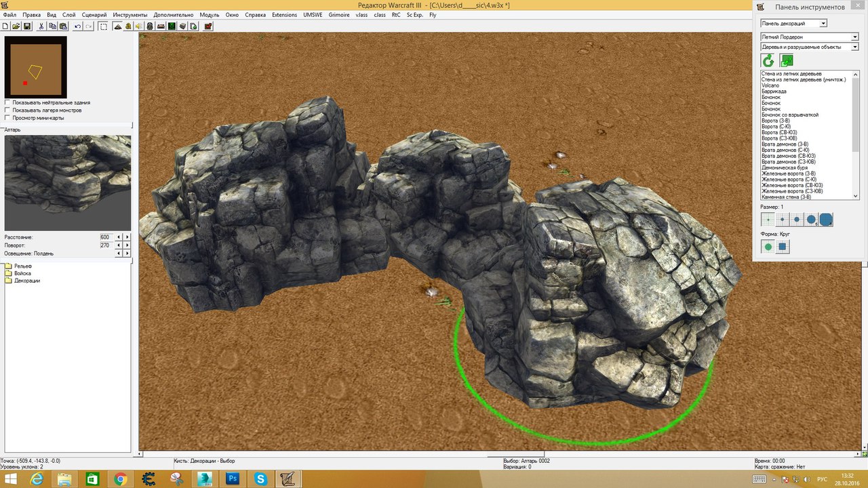Open the Campaign editor toolbar icon
The image size is (868, 488).
[161, 26]
